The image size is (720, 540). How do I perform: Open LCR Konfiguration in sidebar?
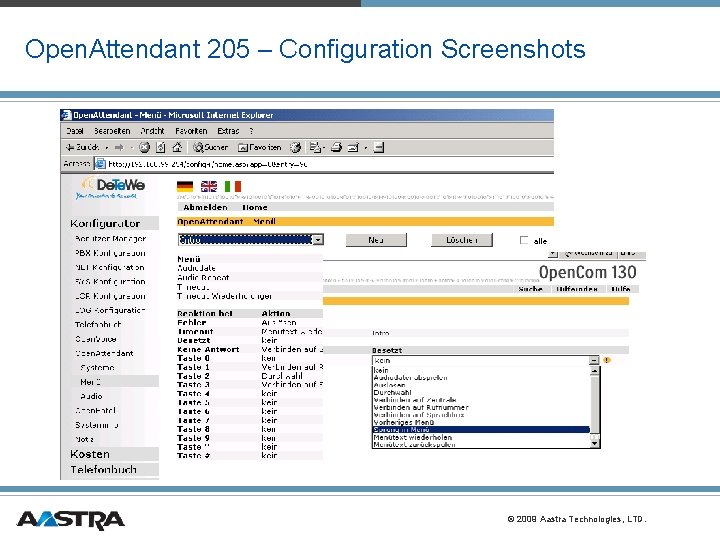[110, 296]
